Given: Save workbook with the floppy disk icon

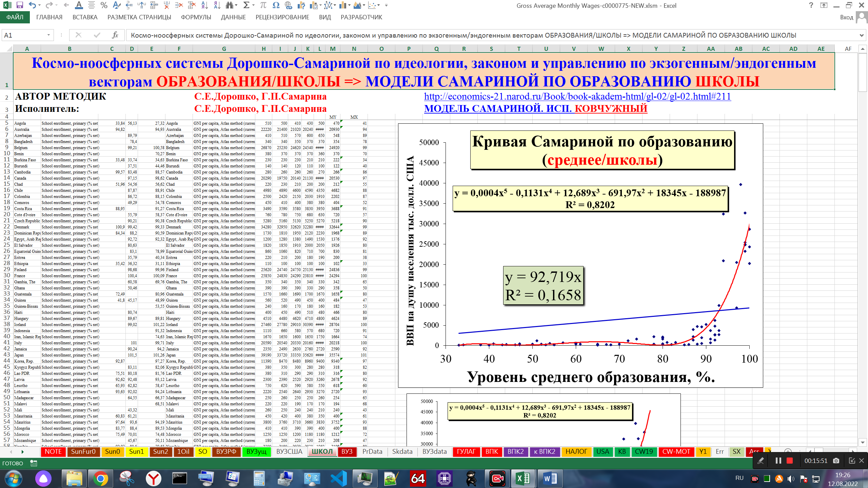Looking at the screenshot, I should (x=20, y=5).
